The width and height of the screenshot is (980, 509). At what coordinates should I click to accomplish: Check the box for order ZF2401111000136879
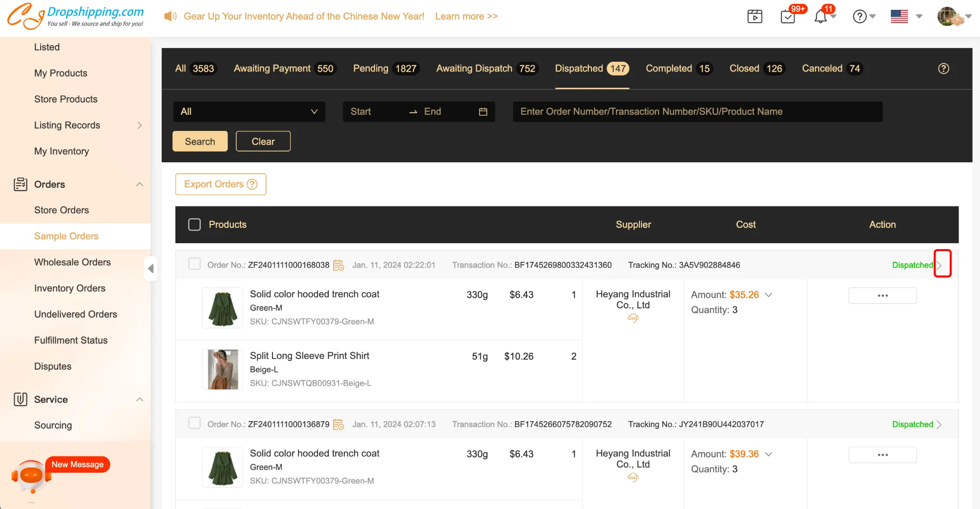pyautogui.click(x=195, y=424)
